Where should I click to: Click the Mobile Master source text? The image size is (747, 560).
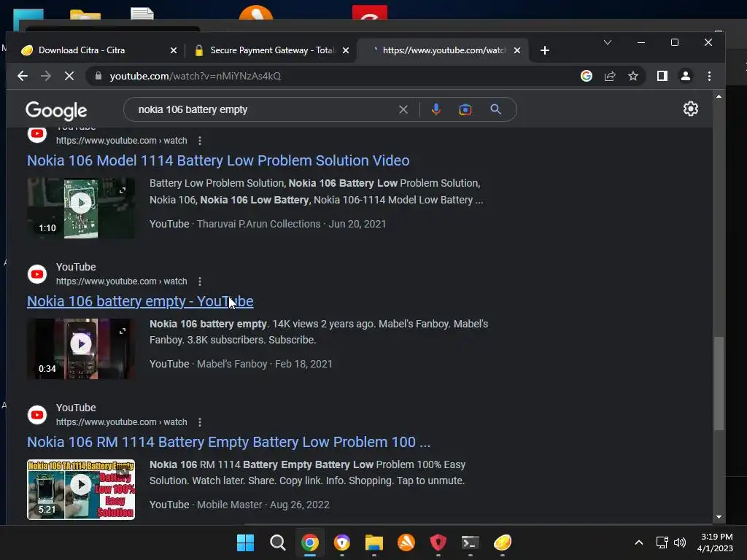[230, 505]
